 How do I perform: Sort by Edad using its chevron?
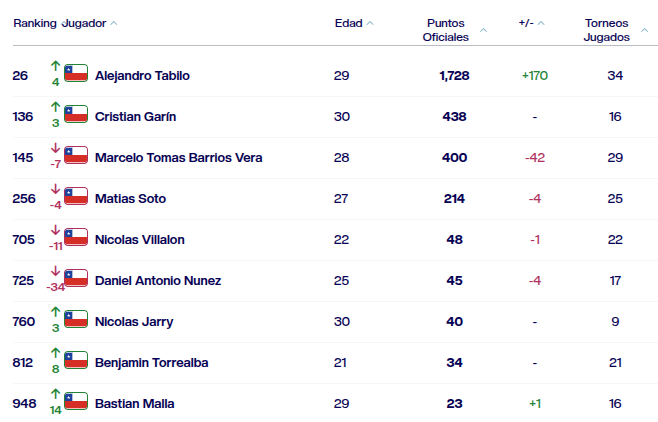tap(370, 23)
